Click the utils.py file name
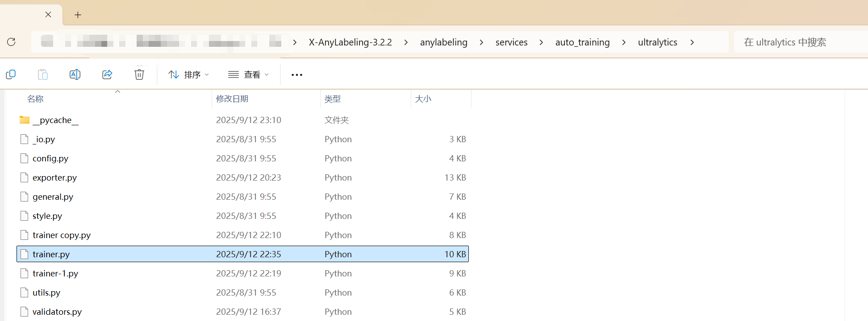 [x=46, y=293]
